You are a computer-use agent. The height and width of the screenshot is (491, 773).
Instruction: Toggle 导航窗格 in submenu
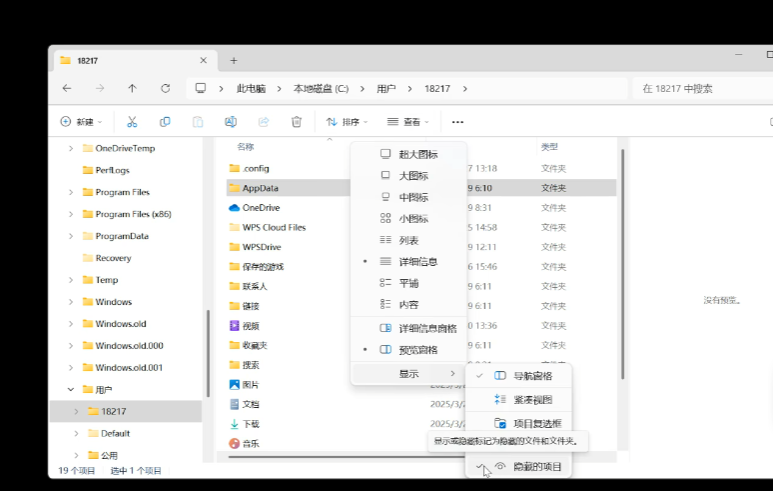pyautogui.click(x=519, y=376)
